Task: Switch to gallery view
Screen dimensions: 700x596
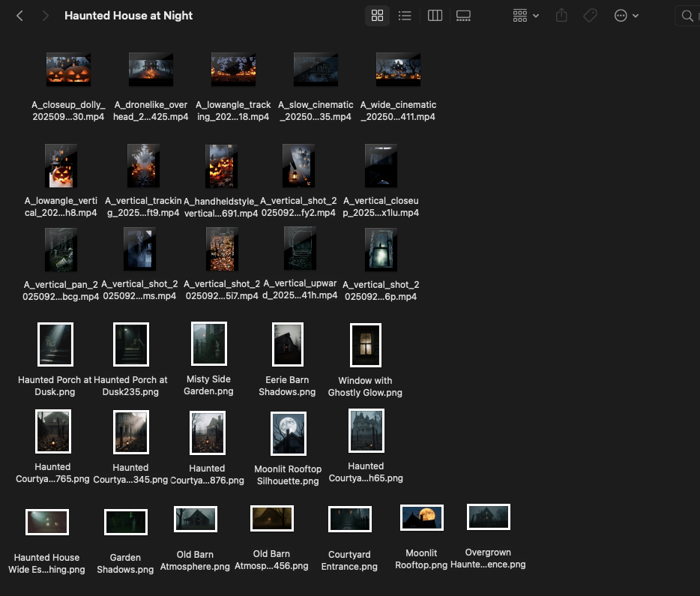Action: click(x=463, y=16)
